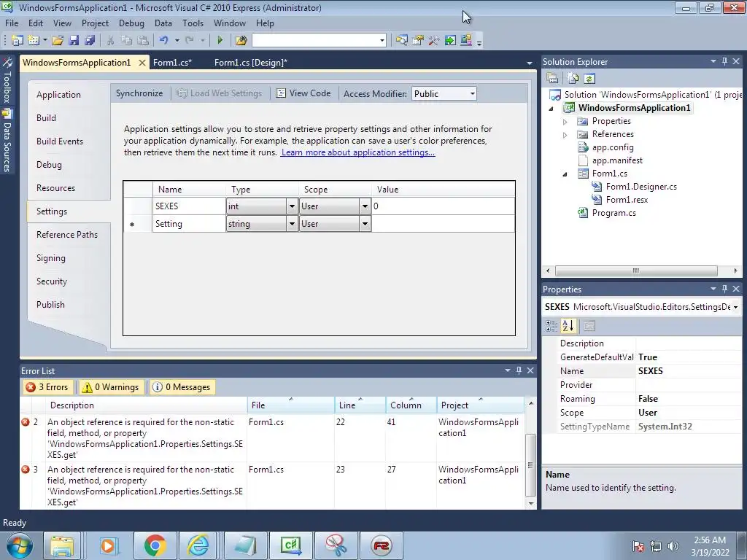Open the Toolbox side tab

[7, 80]
